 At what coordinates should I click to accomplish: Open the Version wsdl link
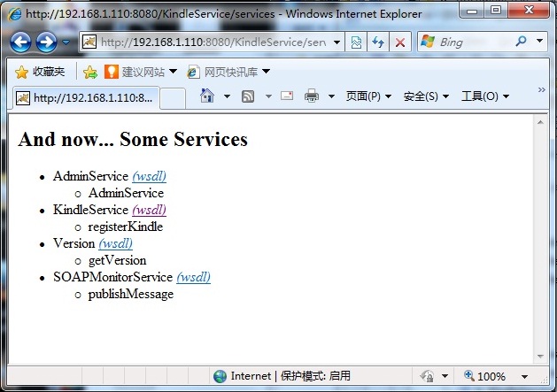116,243
